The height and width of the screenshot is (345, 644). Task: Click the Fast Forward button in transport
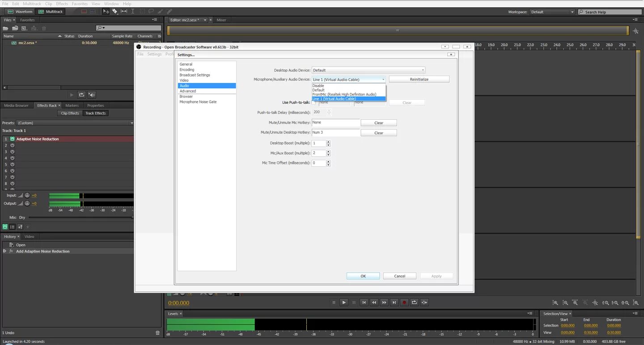[384, 303]
